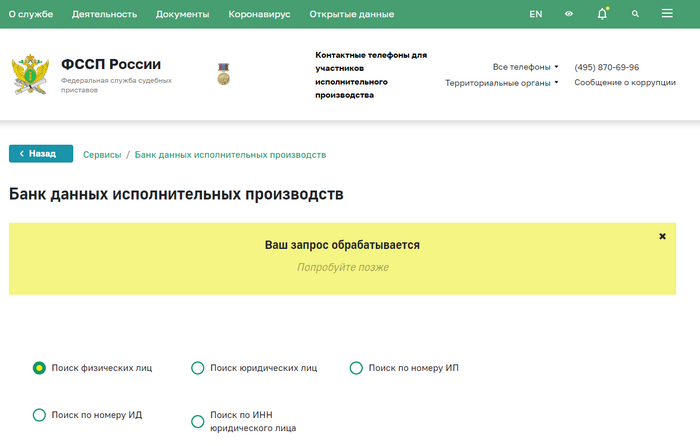Viewport: 700px width, 446px height.
Task: Open the 'Открытые данные' menu
Action: 352,14
